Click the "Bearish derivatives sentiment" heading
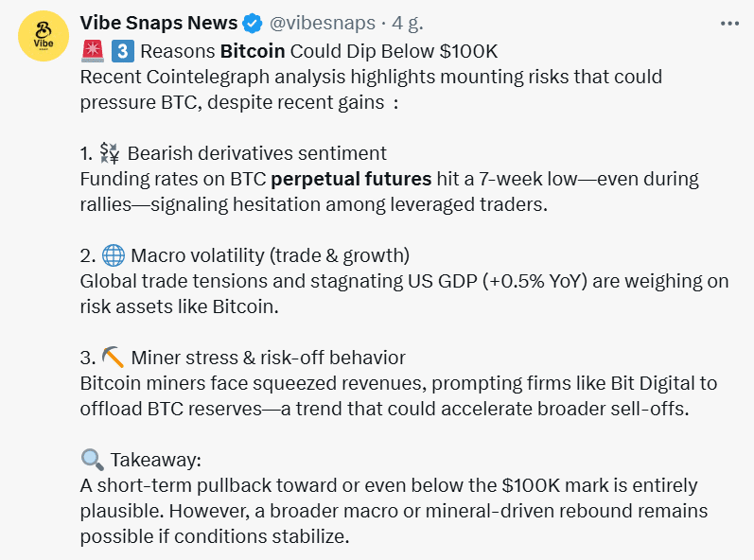This screenshot has width=754, height=560. [256, 153]
